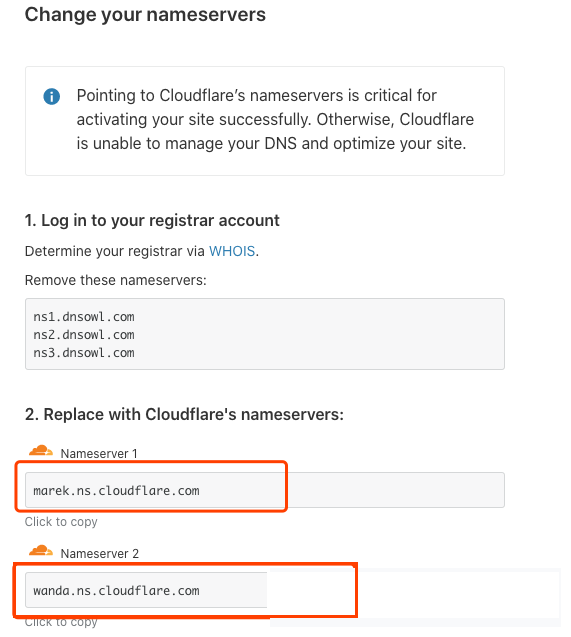Viewport: 571px width, 637px height.
Task: Click the 'Remove these nameservers:' text
Action: click(x=115, y=280)
